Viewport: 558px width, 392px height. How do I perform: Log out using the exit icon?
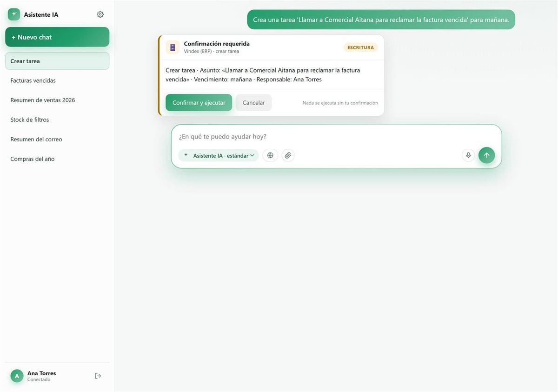pos(98,376)
